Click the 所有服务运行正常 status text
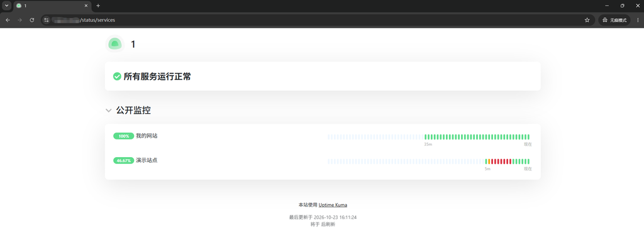This screenshot has height=240, width=644. (x=157, y=76)
